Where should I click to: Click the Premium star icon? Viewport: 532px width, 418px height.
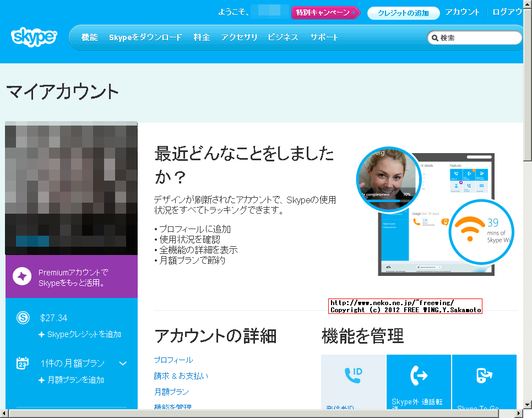[x=22, y=276]
